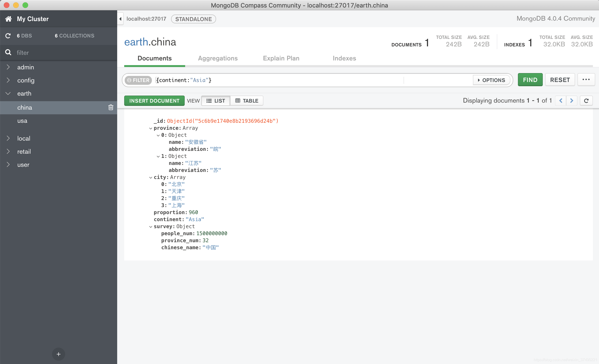Switch to LIST view
This screenshot has height=364, width=599.
(216, 100)
